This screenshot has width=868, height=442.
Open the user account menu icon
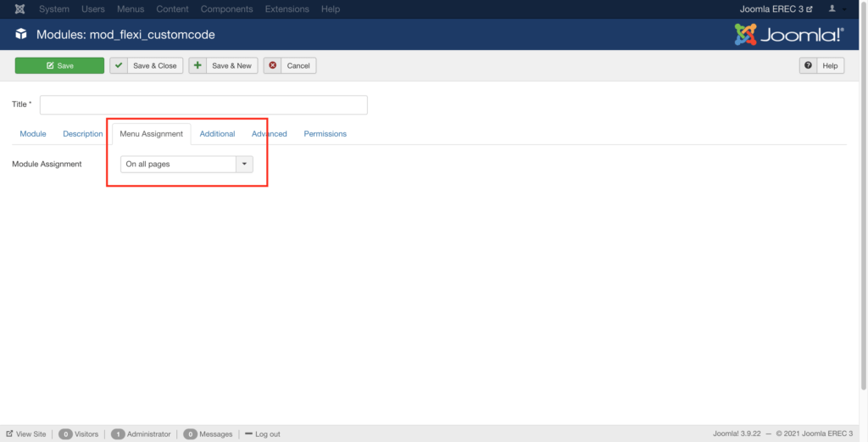(x=832, y=8)
